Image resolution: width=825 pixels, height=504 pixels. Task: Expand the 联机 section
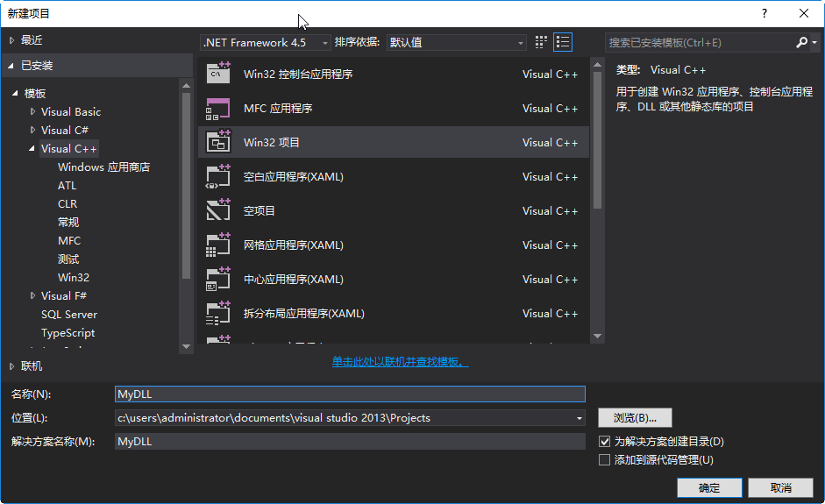[x=11, y=366]
